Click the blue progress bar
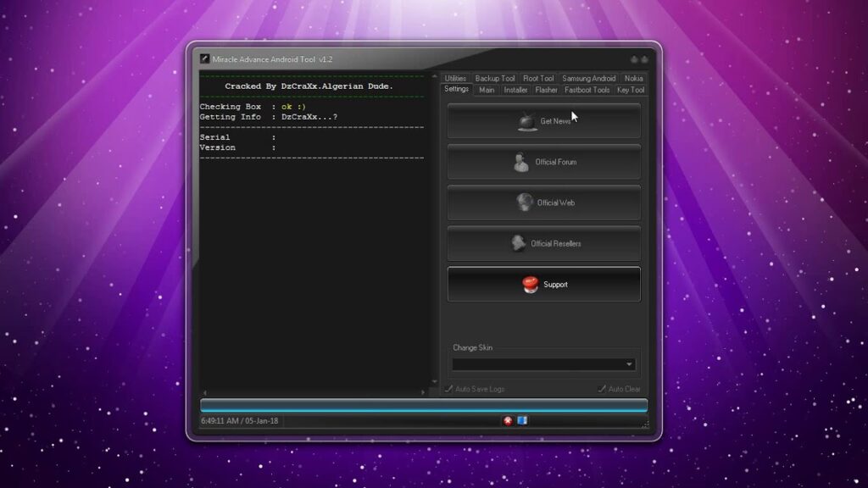The width and height of the screenshot is (868, 488). [x=424, y=405]
